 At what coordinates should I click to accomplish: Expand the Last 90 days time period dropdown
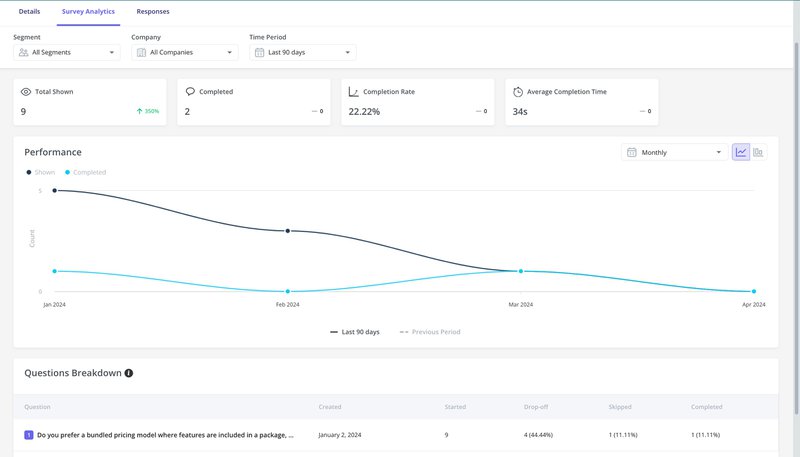tap(303, 52)
